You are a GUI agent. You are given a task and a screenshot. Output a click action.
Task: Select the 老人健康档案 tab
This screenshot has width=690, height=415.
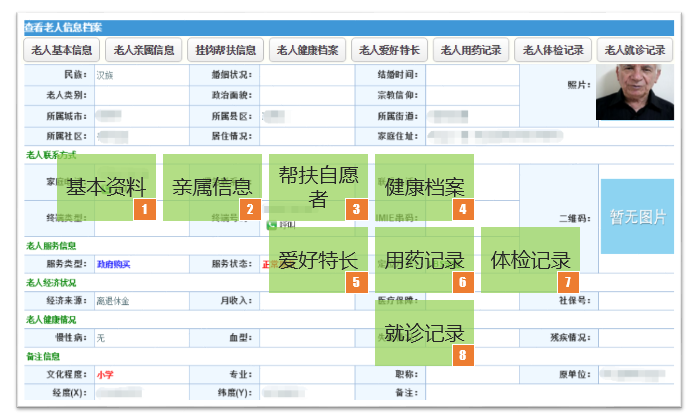click(x=307, y=50)
